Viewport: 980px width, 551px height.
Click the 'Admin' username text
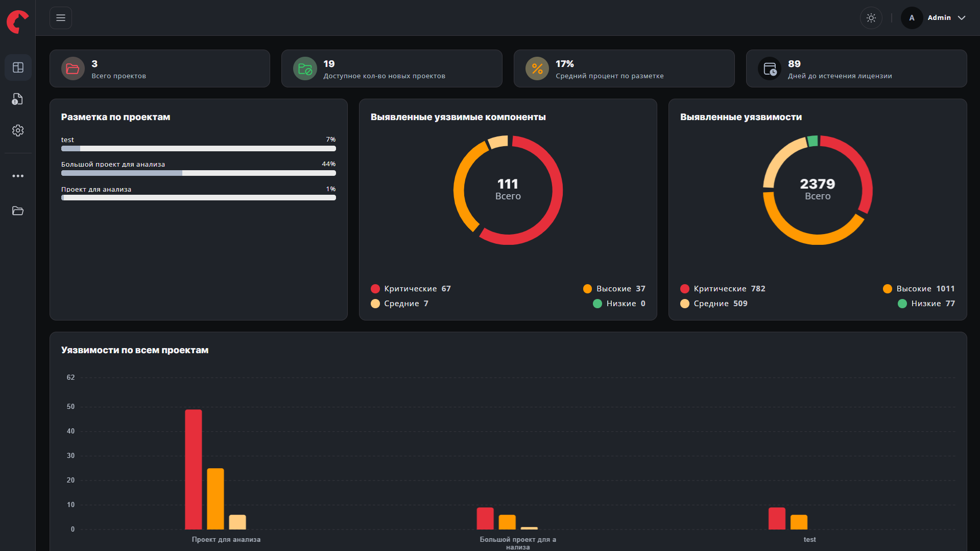(939, 18)
